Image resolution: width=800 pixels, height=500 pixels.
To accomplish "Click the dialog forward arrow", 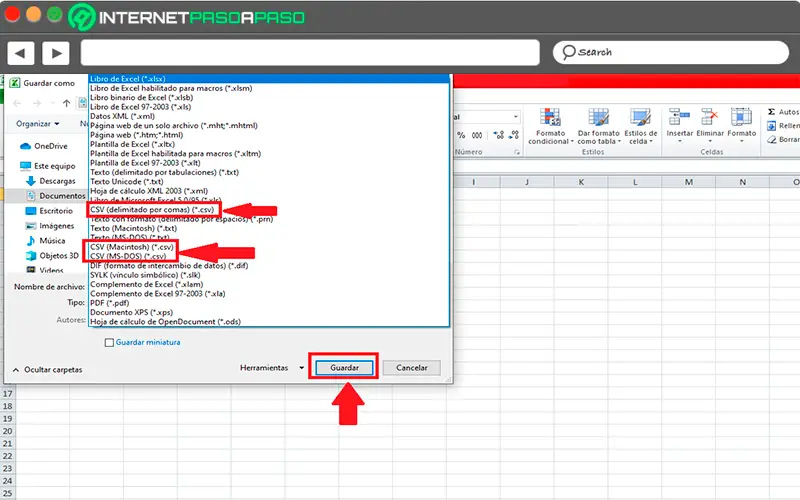I will pos(37,104).
